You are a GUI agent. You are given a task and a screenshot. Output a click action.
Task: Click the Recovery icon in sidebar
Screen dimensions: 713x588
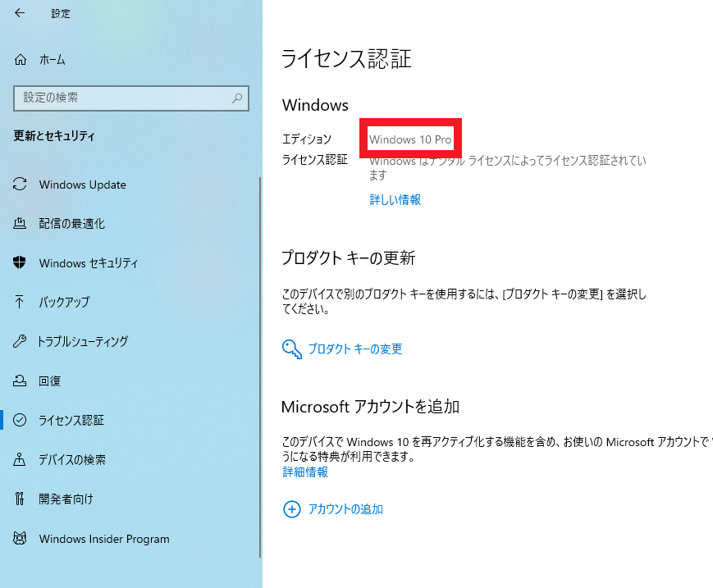tap(21, 381)
